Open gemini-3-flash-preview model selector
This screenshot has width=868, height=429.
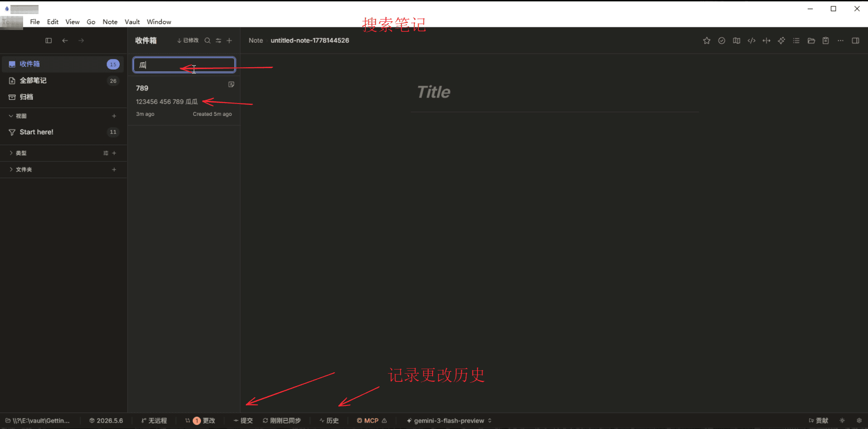click(449, 421)
